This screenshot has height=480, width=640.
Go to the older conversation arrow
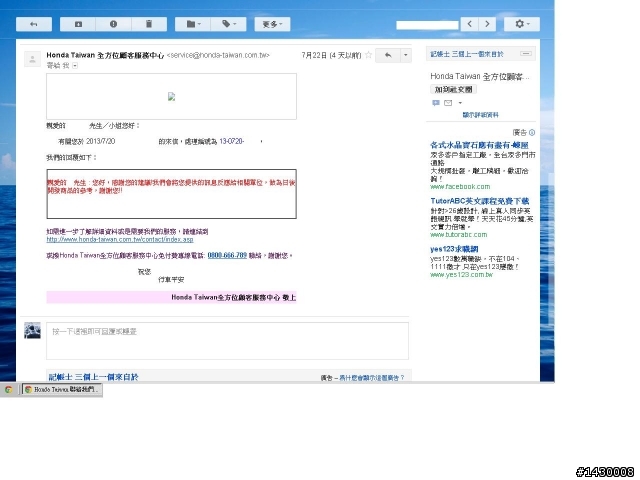click(487, 24)
